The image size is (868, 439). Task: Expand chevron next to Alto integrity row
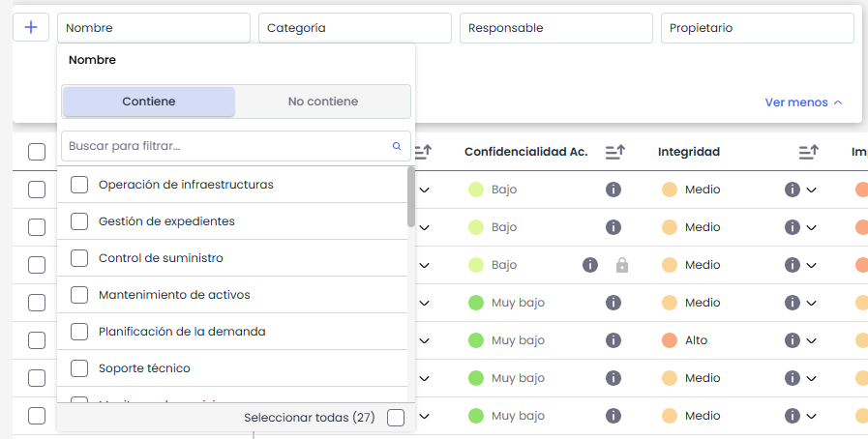[x=811, y=340]
